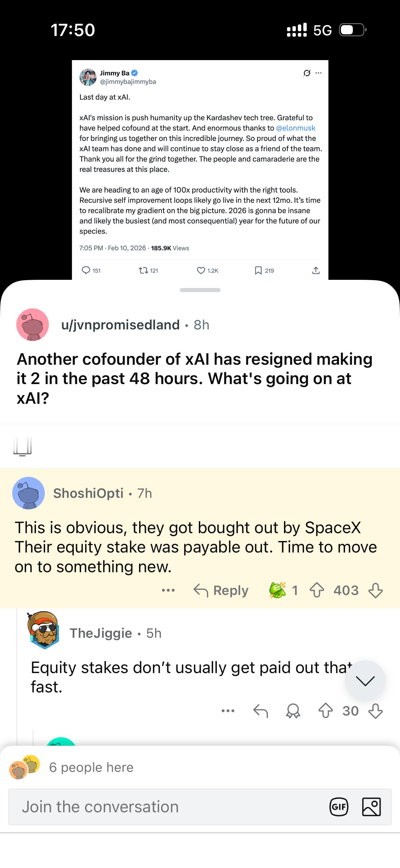Attach image to comment
The height and width of the screenshot is (868, 400).
(x=371, y=807)
